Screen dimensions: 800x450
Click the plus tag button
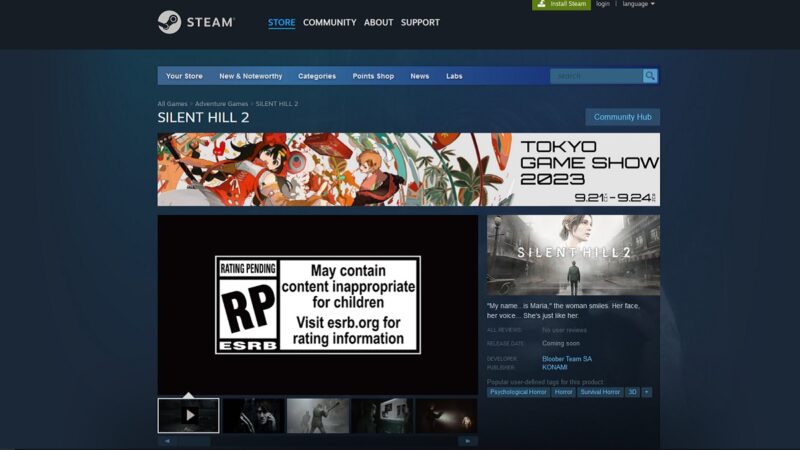[x=646, y=392]
